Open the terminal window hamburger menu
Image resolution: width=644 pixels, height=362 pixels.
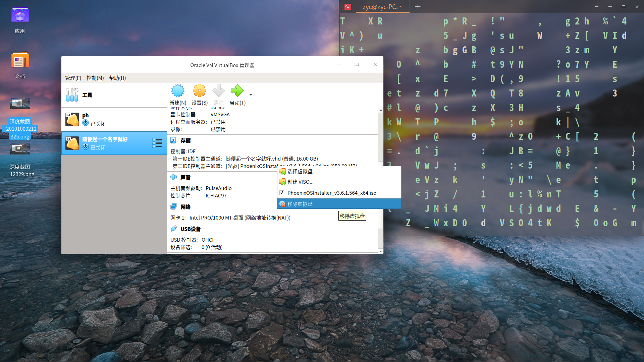click(596, 7)
